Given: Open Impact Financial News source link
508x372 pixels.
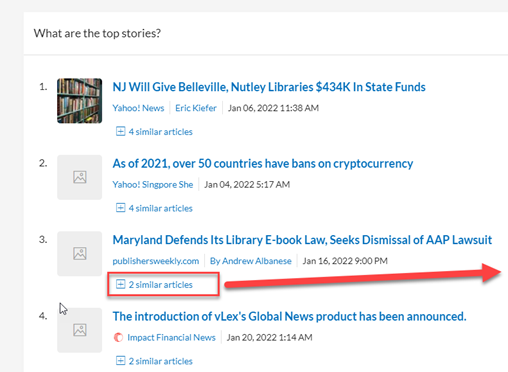Looking at the screenshot, I should pos(171,337).
